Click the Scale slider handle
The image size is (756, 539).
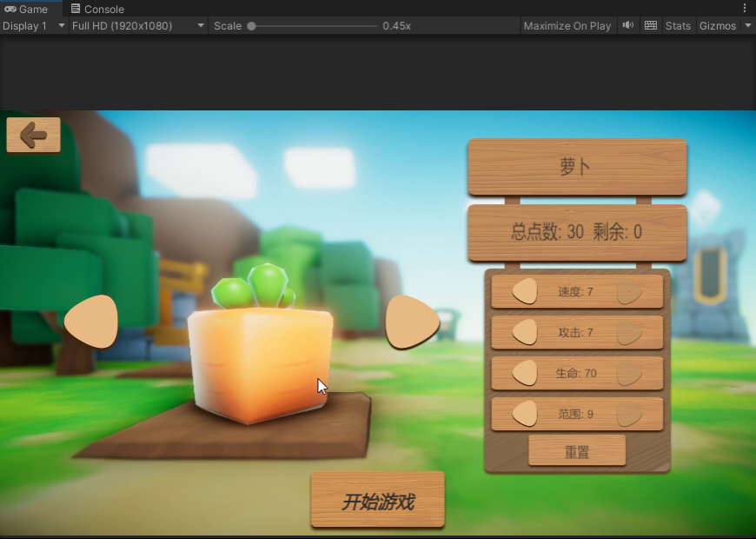(x=251, y=26)
